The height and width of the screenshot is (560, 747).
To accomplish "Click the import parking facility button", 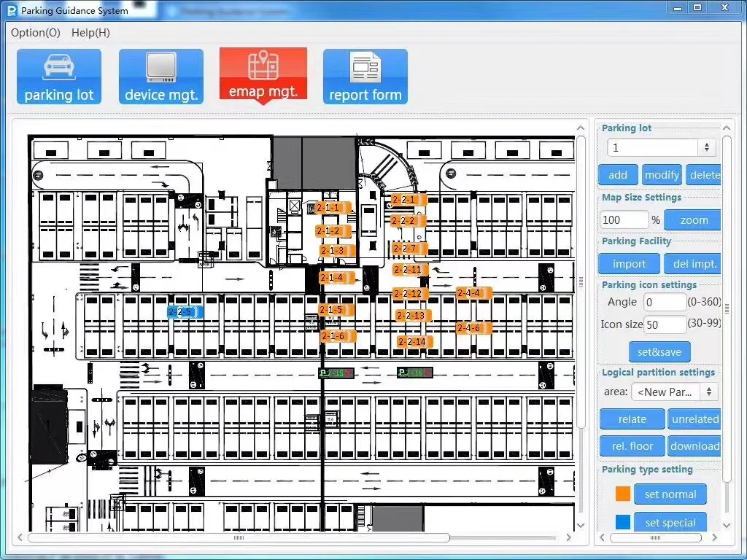I will click(629, 264).
